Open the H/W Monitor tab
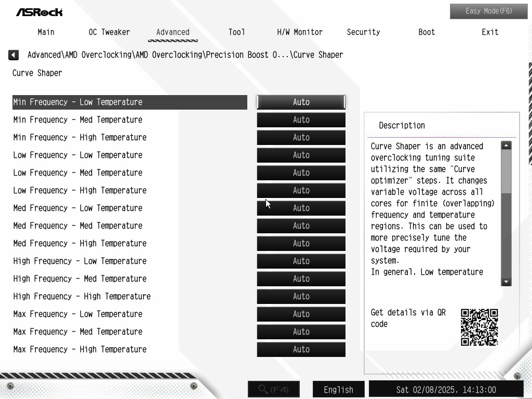The width and height of the screenshot is (532, 399). (300, 32)
